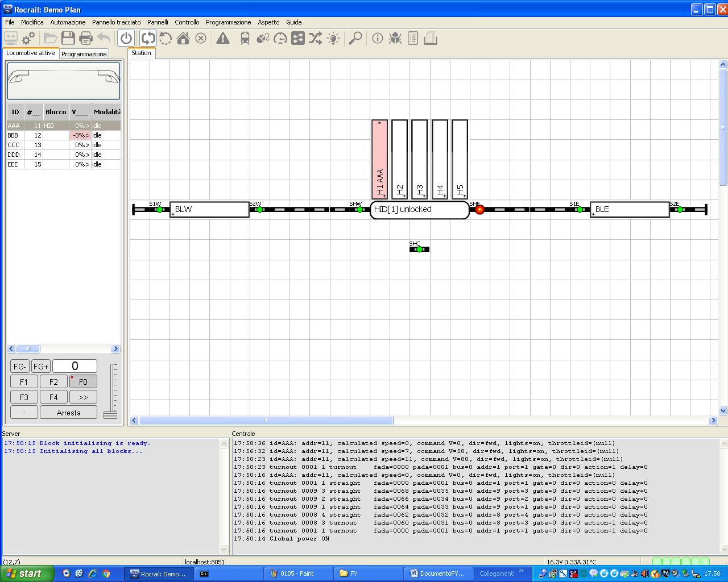Open the Modifica menu
The width and height of the screenshot is (728, 582).
[32, 22]
